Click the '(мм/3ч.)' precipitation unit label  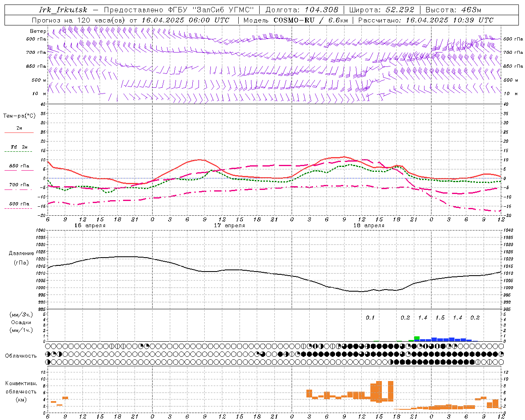coord(21,315)
